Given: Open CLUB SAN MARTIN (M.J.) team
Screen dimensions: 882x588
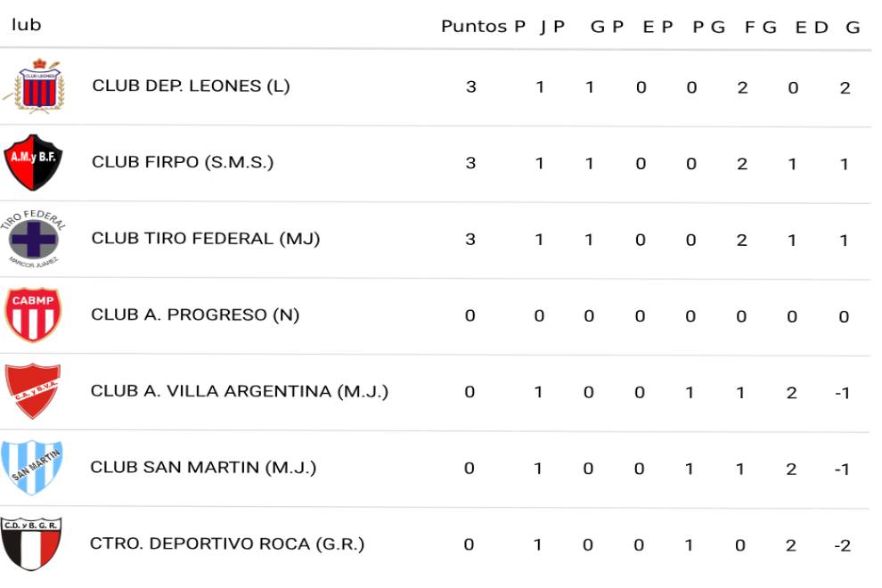Looking at the screenshot, I should click(203, 468).
